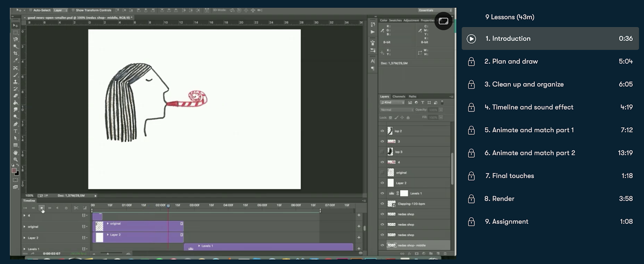Open the Essentials workspace dropdown
The image size is (644, 264).
pos(435,10)
